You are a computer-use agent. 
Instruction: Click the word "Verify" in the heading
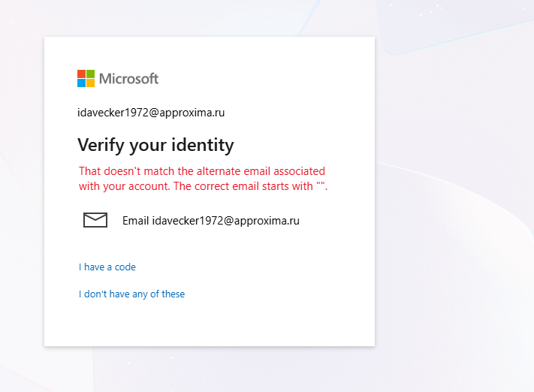coord(101,146)
